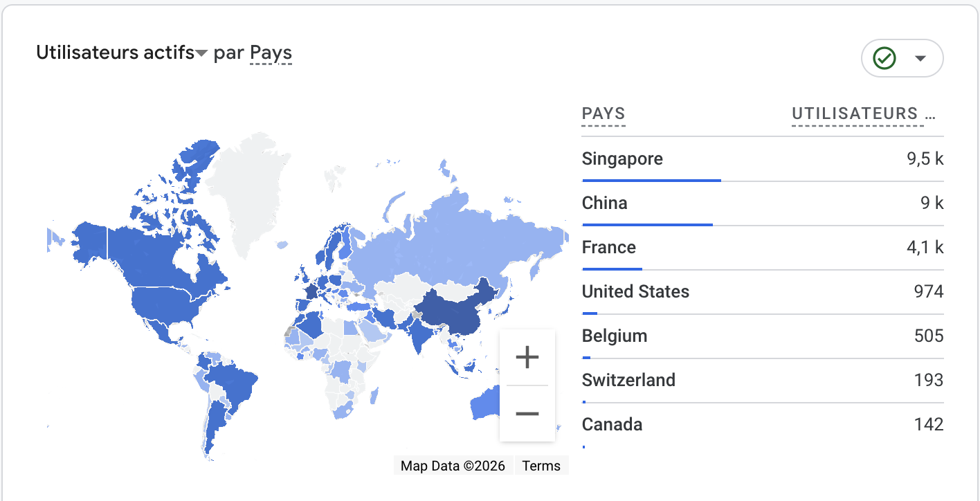Image resolution: width=980 pixels, height=501 pixels.
Task: Zoom in on the world map
Action: 527,358
